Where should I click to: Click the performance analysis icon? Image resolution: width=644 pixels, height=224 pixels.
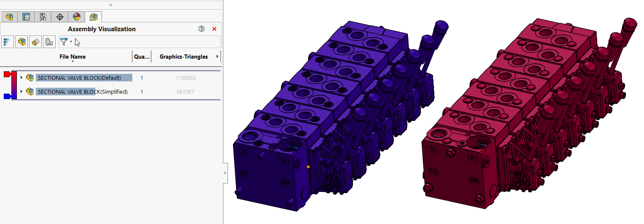pos(49,42)
